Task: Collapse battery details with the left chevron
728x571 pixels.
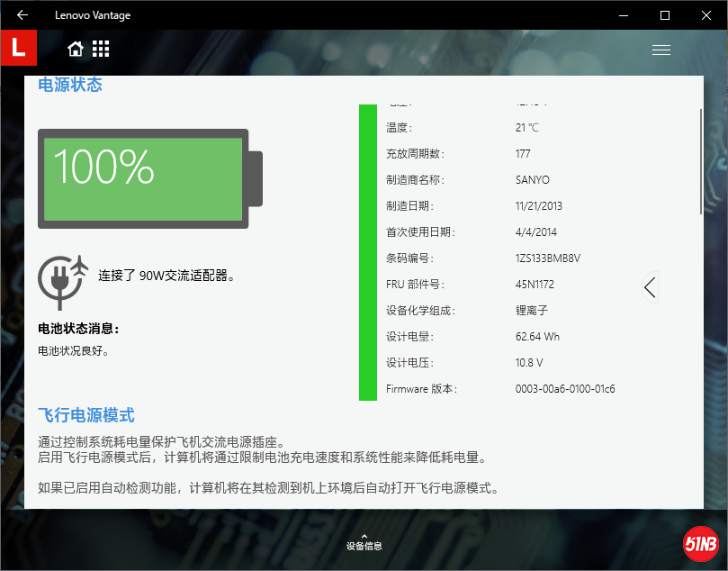Action: [x=650, y=287]
